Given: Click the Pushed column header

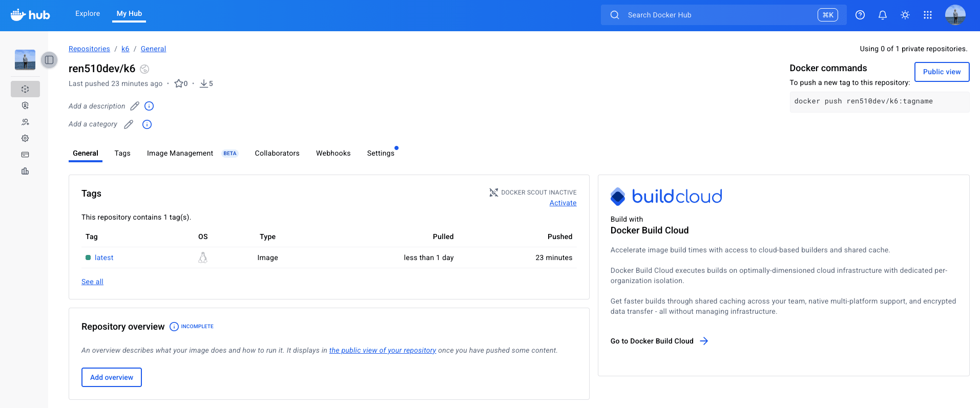Looking at the screenshot, I should 560,237.
